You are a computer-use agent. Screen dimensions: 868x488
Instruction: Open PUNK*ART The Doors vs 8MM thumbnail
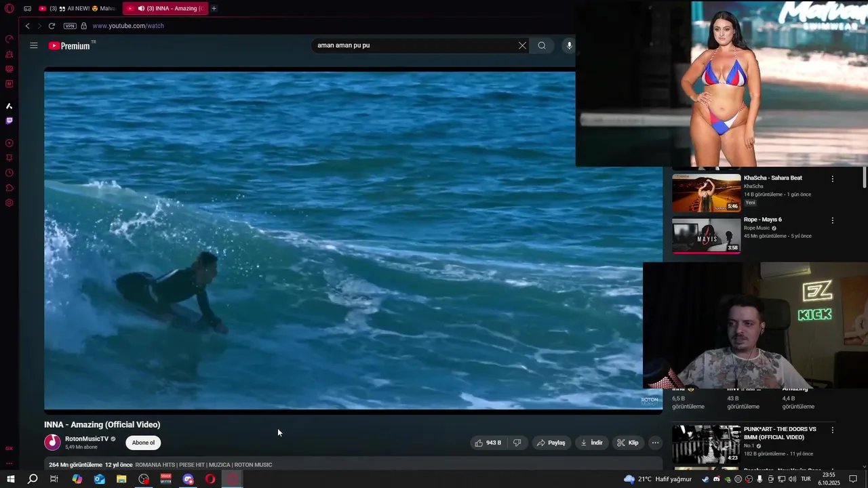(x=707, y=444)
